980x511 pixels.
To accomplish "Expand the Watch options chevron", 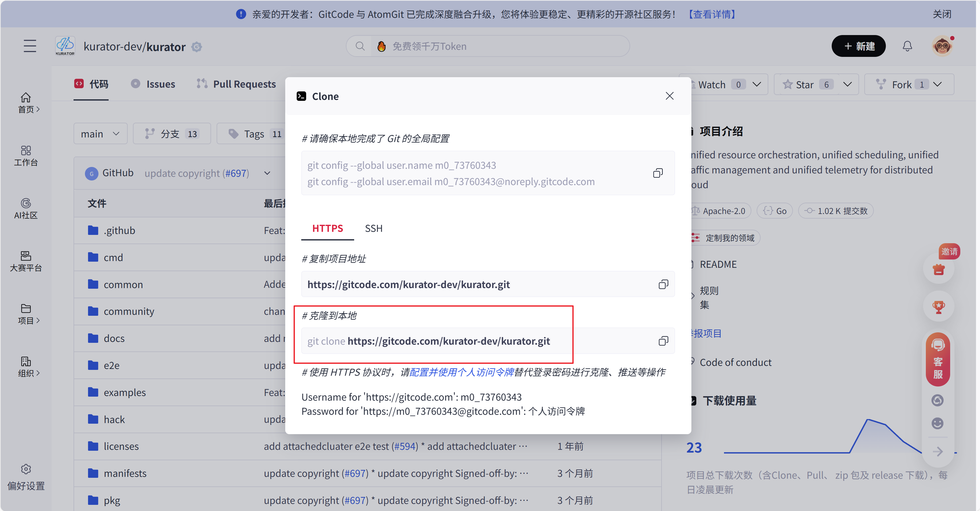I will tap(757, 84).
